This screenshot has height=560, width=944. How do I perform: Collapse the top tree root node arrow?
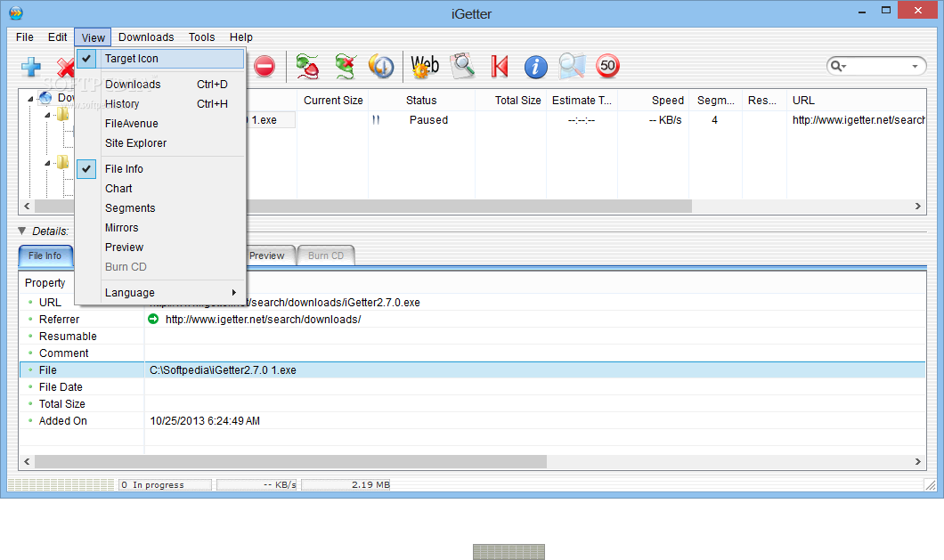[30, 98]
